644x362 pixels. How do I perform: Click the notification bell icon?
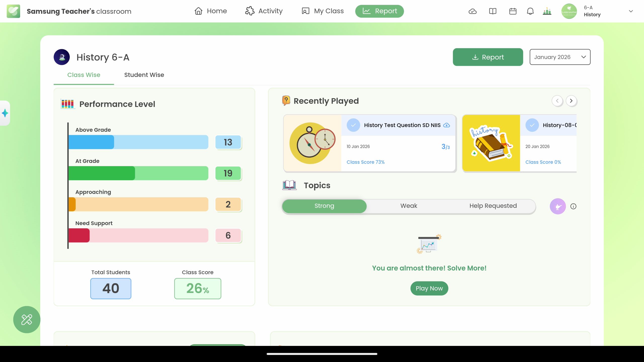(x=530, y=11)
